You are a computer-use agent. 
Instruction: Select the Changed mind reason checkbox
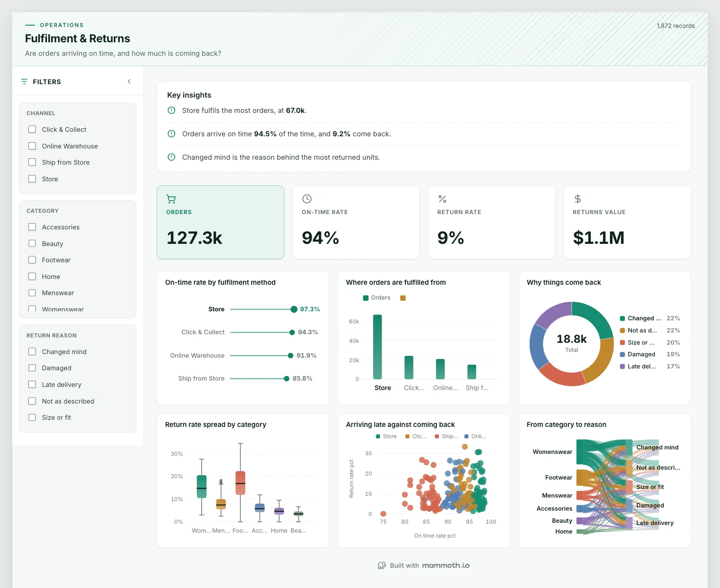pyautogui.click(x=32, y=352)
